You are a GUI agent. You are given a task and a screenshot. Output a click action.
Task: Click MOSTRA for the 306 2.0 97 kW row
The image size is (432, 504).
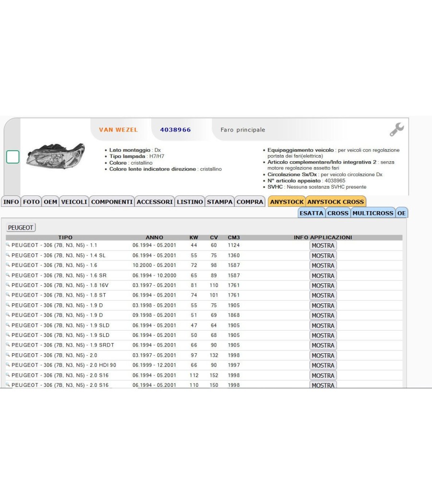(323, 356)
